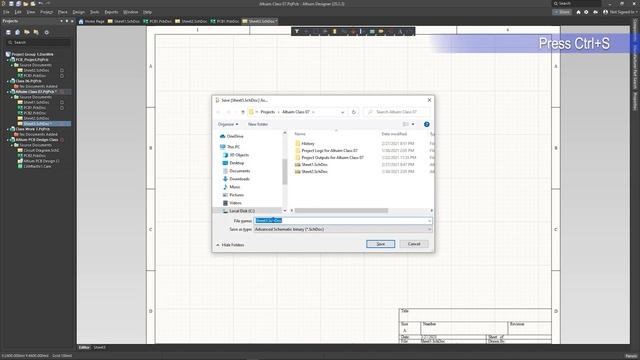Open the Reports menu
Viewport: 640px width, 360px height.
(111, 12)
